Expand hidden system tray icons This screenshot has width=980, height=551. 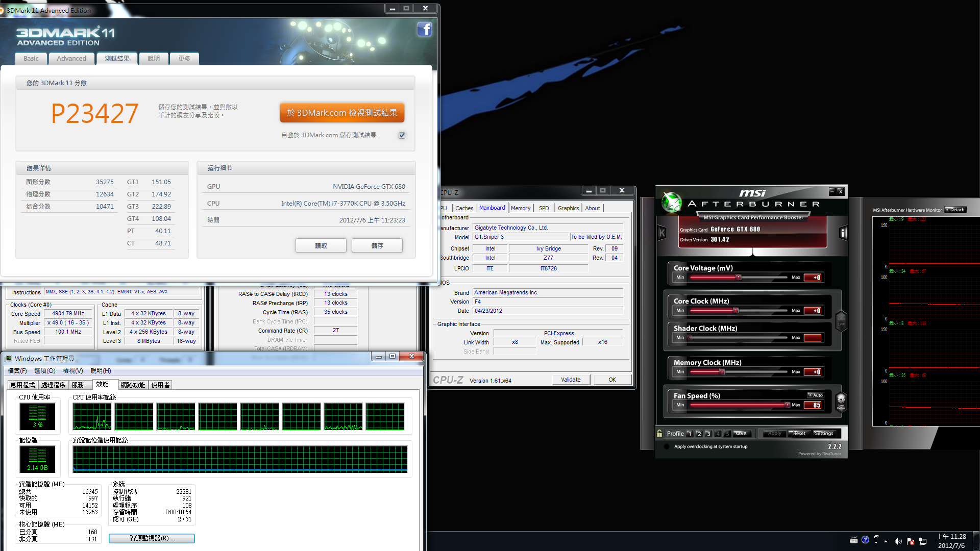[886, 541]
